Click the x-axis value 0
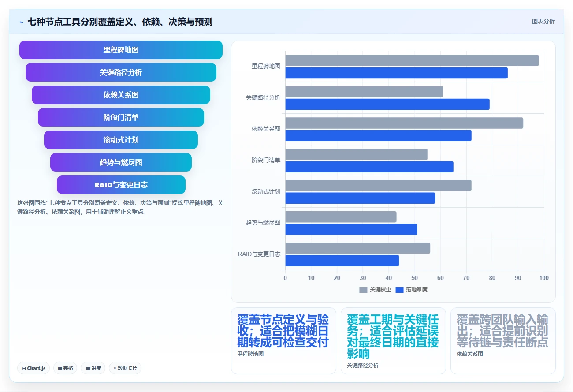The height and width of the screenshot is (392, 573). click(285, 278)
